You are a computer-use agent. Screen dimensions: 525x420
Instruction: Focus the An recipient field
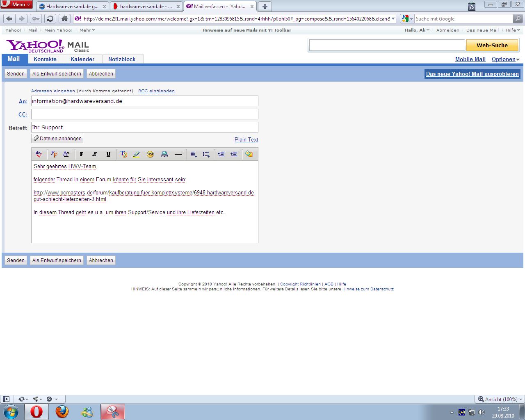(x=145, y=101)
